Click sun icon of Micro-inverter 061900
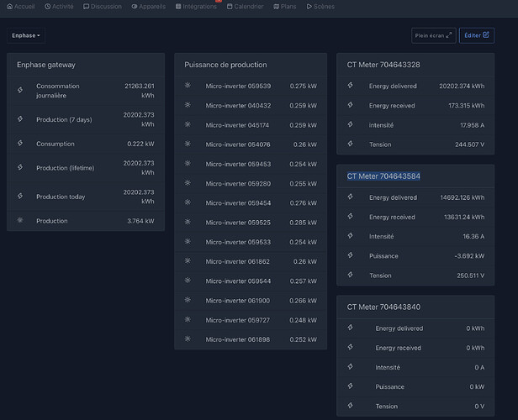This screenshot has height=420, width=518. [188, 300]
